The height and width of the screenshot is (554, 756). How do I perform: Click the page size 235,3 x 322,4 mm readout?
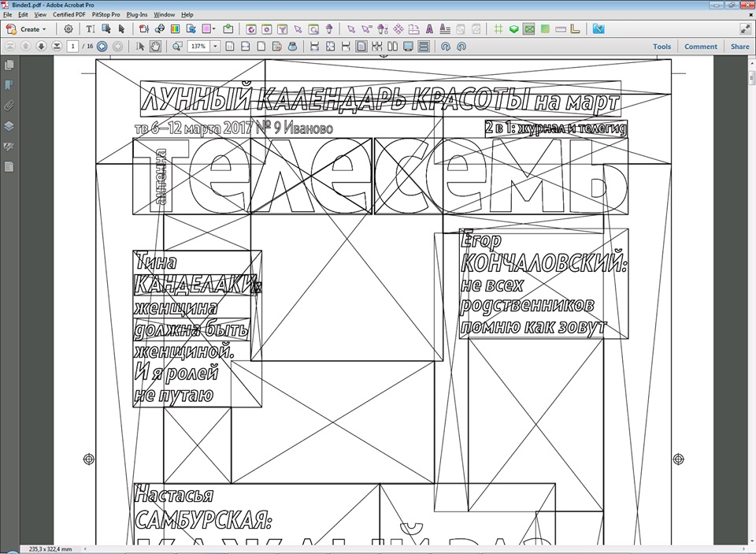click(50, 549)
